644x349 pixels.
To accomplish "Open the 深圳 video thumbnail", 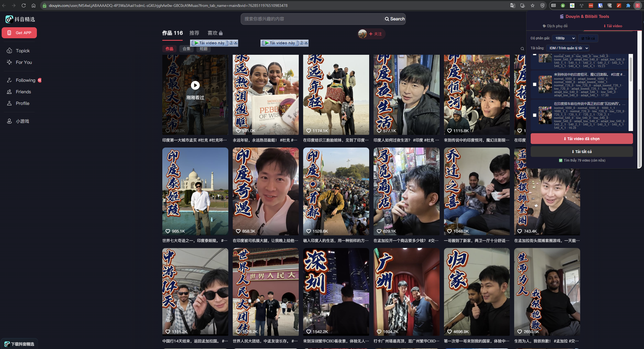I will (336, 292).
